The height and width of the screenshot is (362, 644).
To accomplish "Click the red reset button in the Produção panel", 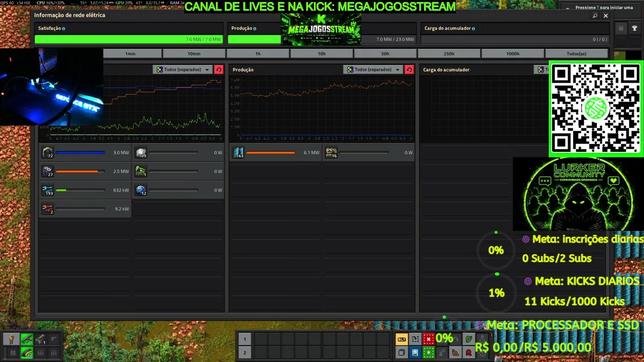I will tap(409, 69).
